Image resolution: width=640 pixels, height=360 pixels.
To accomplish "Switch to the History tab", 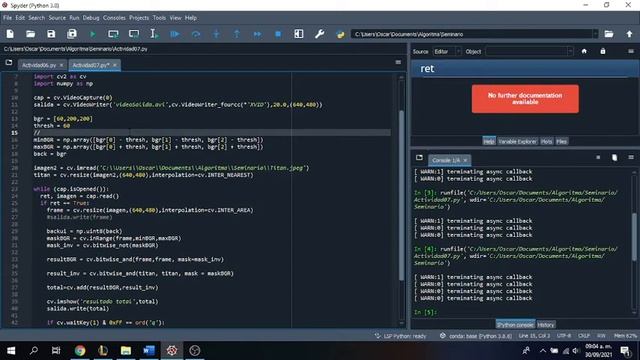I will tap(546, 325).
